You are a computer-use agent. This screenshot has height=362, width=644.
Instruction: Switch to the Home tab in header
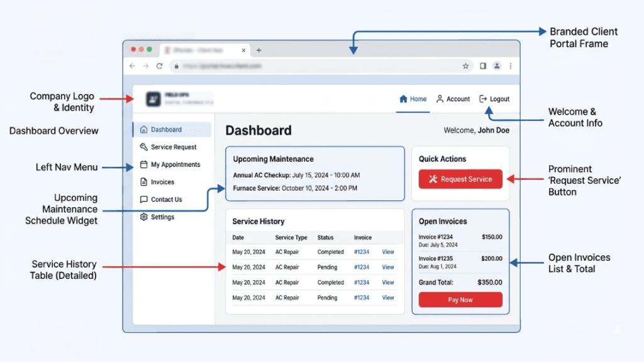coord(413,99)
